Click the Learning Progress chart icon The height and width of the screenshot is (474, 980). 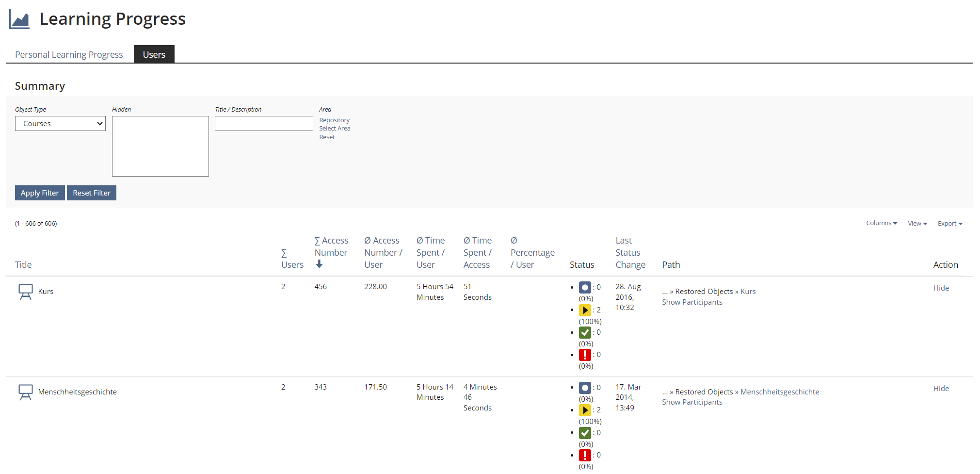tap(19, 19)
